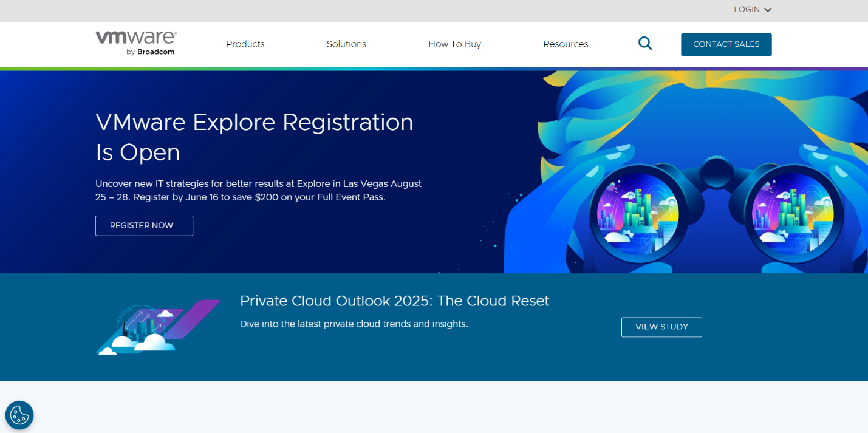Open the How To Buy menu
This screenshot has width=868, height=433.
click(x=454, y=44)
